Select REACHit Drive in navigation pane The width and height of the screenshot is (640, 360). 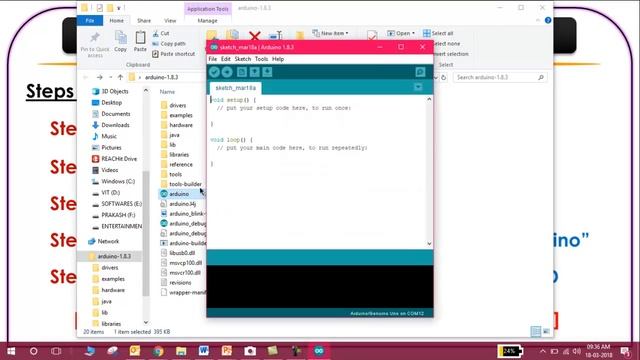pos(114,159)
